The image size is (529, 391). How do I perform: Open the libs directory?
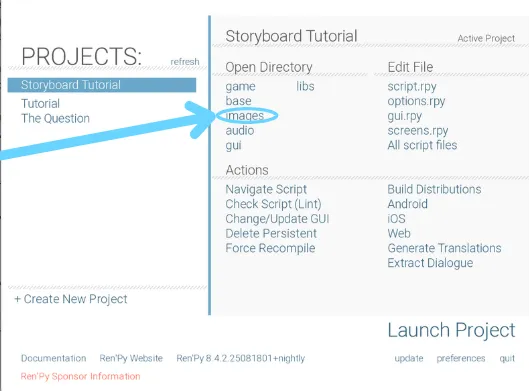[x=305, y=86]
